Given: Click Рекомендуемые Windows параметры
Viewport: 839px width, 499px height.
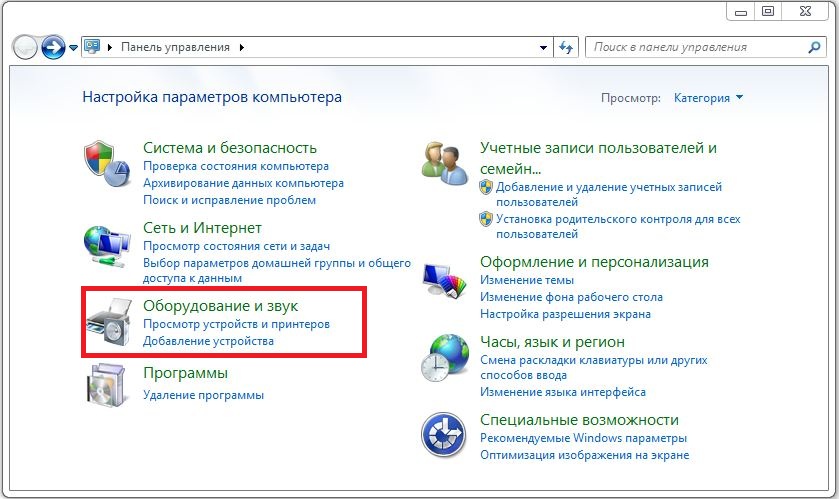Looking at the screenshot, I should click(583, 438).
